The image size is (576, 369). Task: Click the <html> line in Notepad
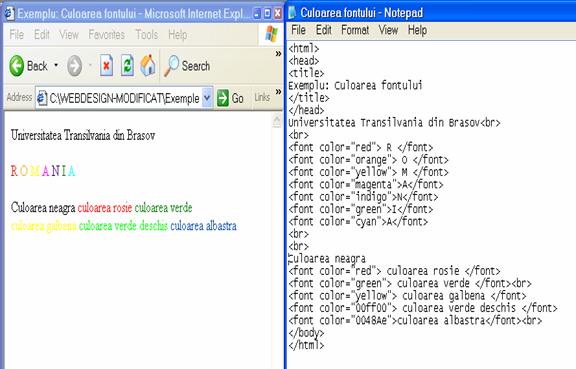coord(303,48)
